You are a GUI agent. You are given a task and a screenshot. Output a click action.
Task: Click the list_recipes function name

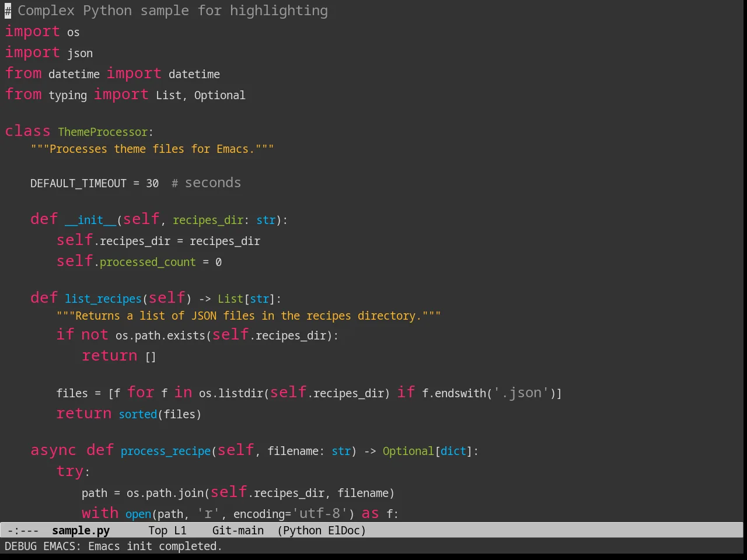pos(103,299)
